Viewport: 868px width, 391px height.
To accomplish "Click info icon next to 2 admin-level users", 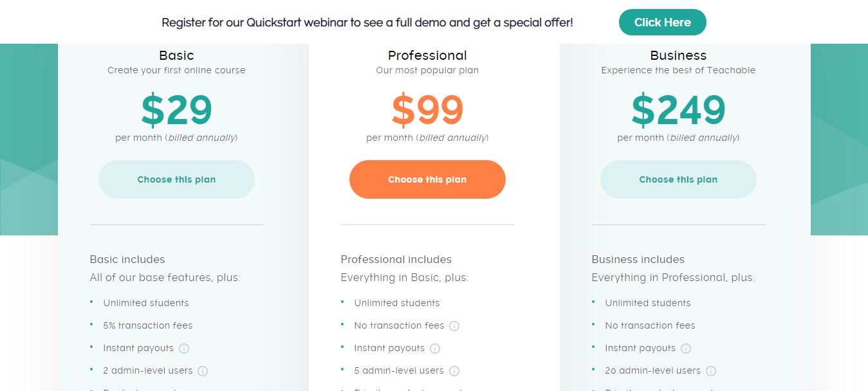I will pos(203,371).
